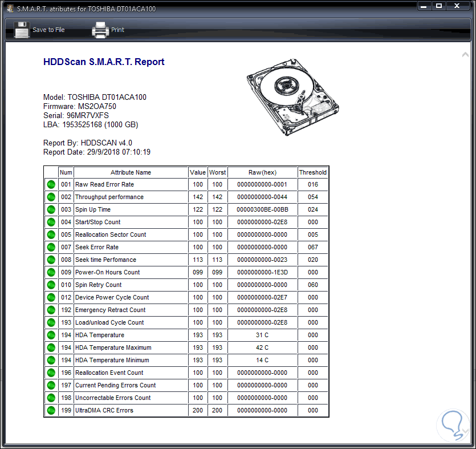Click green status icon for Spin Retry Count

coord(51,285)
